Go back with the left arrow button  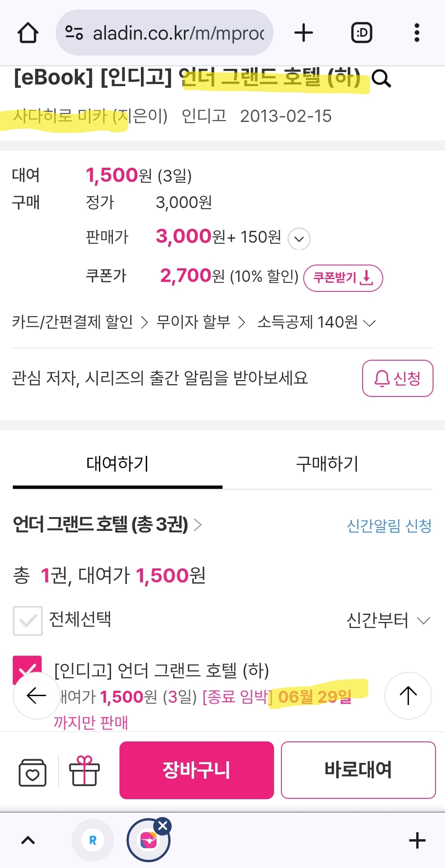click(x=36, y=696)
